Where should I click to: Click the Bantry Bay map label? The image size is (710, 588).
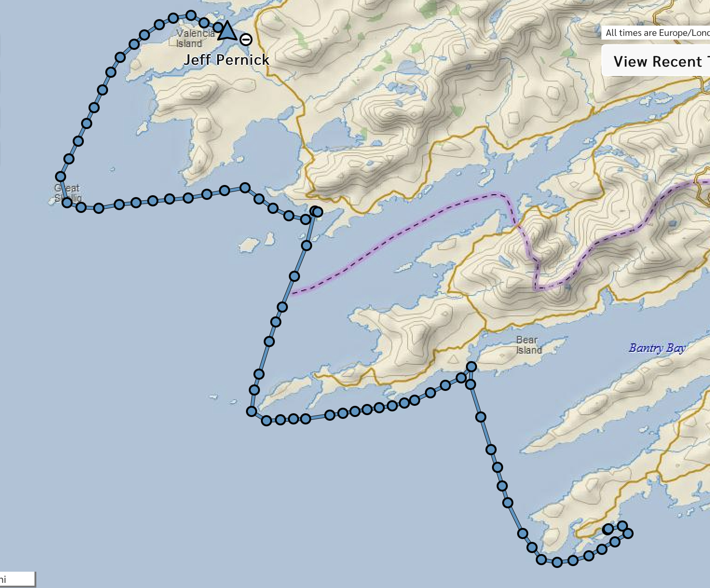(656, 348)
